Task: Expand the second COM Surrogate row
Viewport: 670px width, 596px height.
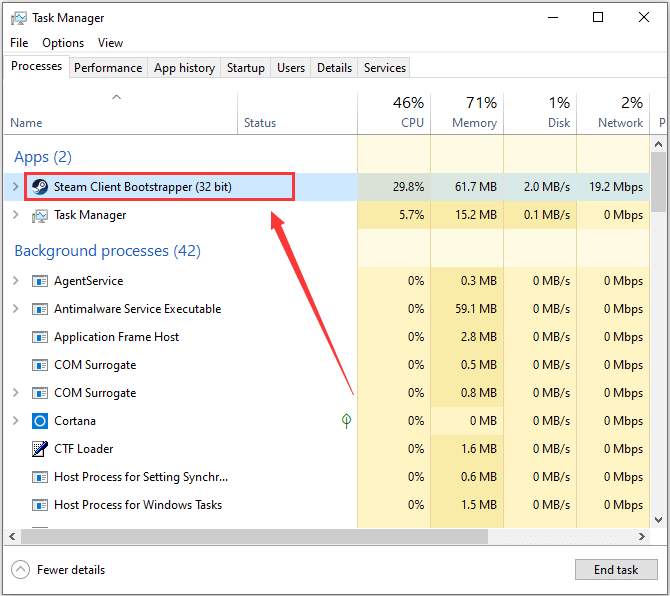Action: 16,393
